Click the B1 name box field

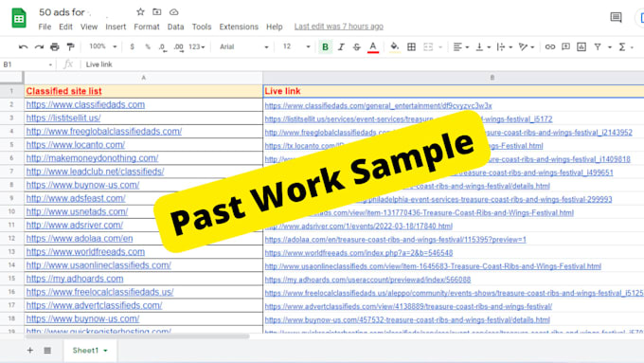27,64
